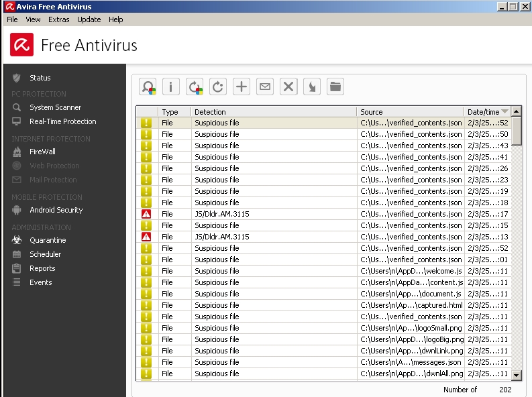This screenshot has width=532, height=397.
Task: Click the scrollbar up arrow
Action: tap(516, 111)
